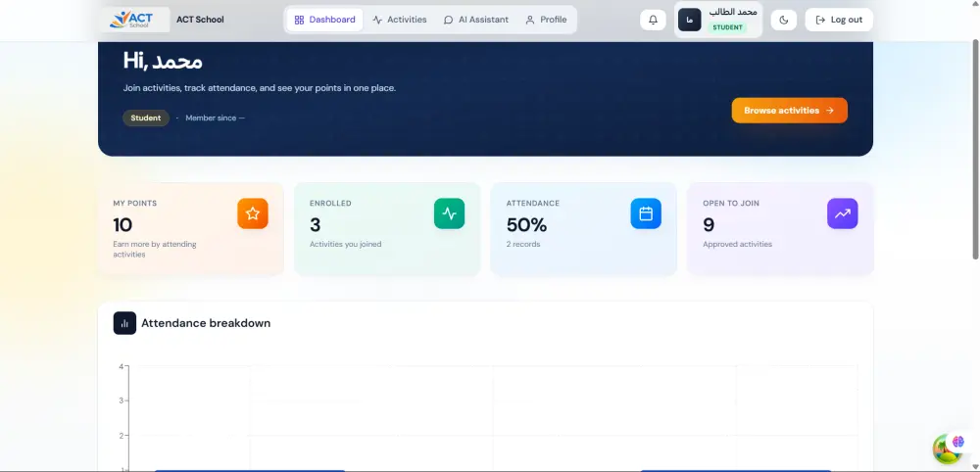The height and width of the screenshot is (472, 980).
Task: Open the student user profile chip
Action: pyautogui.click(x=718, y=20)
